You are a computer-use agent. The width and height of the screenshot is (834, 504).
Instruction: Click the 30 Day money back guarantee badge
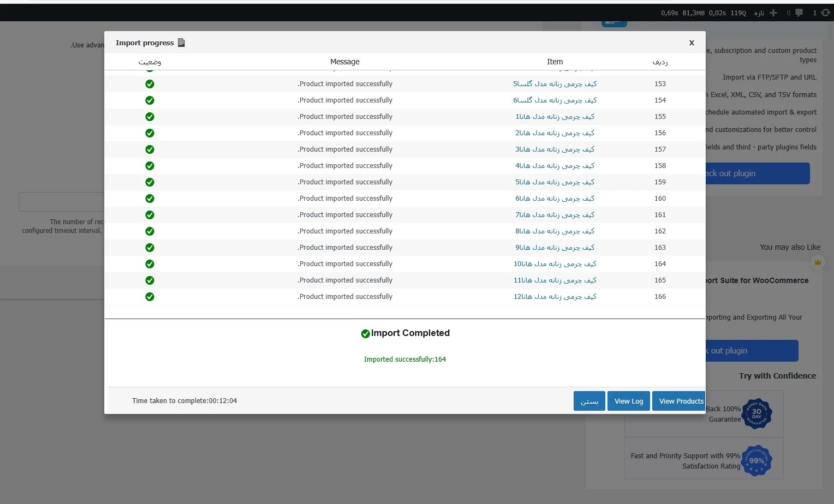[756, 413]
